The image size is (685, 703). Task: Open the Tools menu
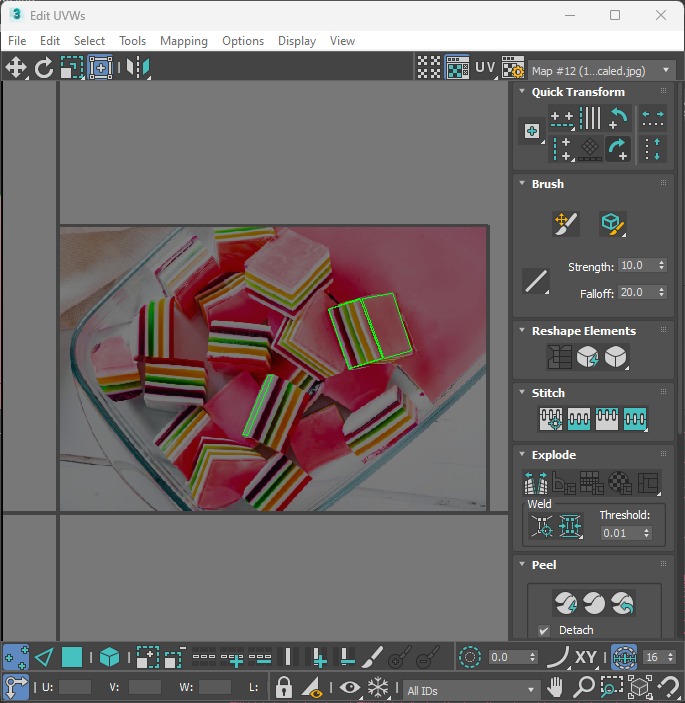pos(132,41)
